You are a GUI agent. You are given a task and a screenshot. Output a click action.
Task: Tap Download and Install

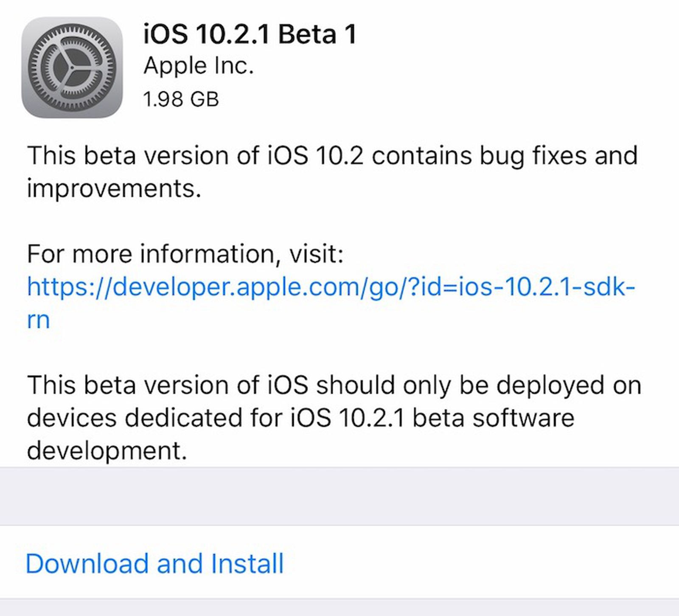click(x=154, y=563)
